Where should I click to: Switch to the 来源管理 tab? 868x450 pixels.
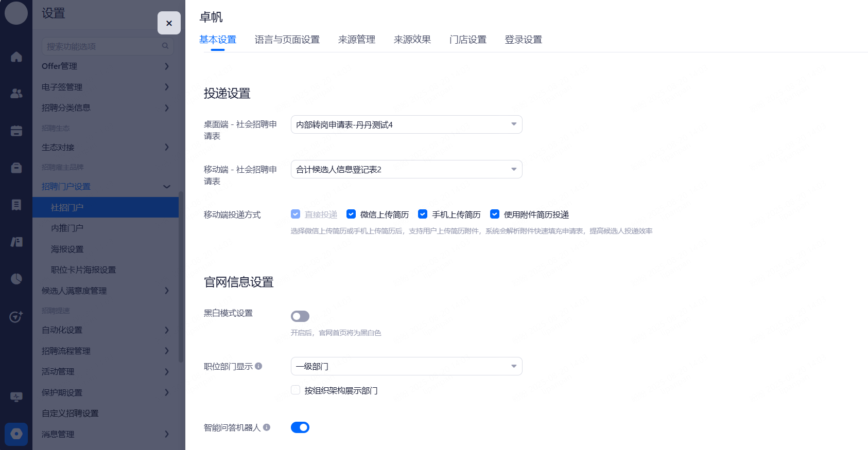(356, 40)
